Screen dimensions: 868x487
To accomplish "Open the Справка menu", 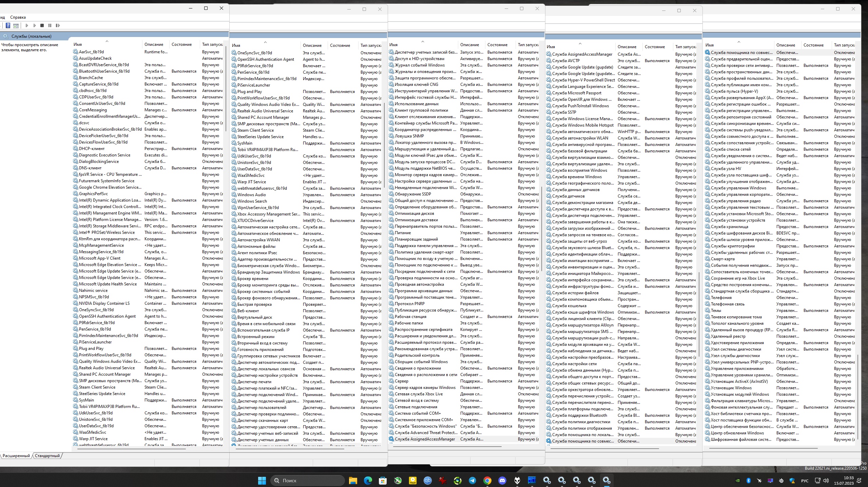I will pos(18,17).
